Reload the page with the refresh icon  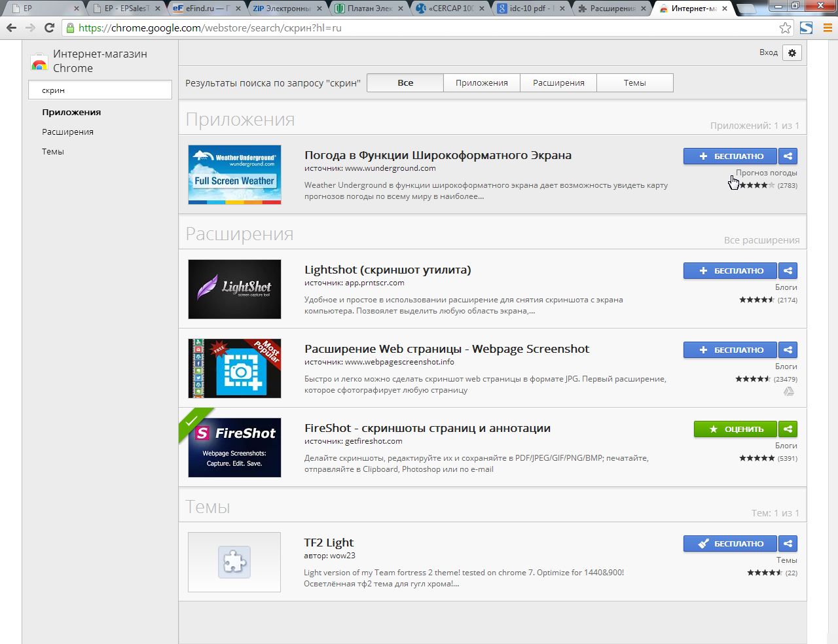[49, 28]
